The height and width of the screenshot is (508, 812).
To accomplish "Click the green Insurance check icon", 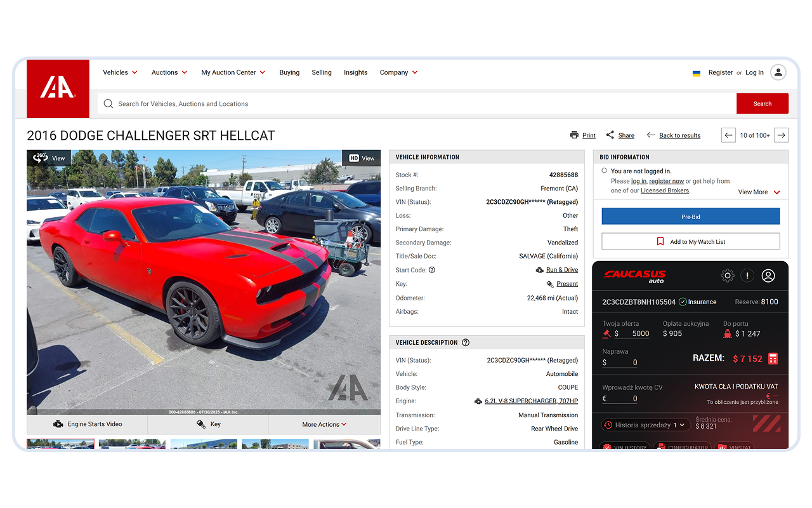I will (x=683, y=302).
